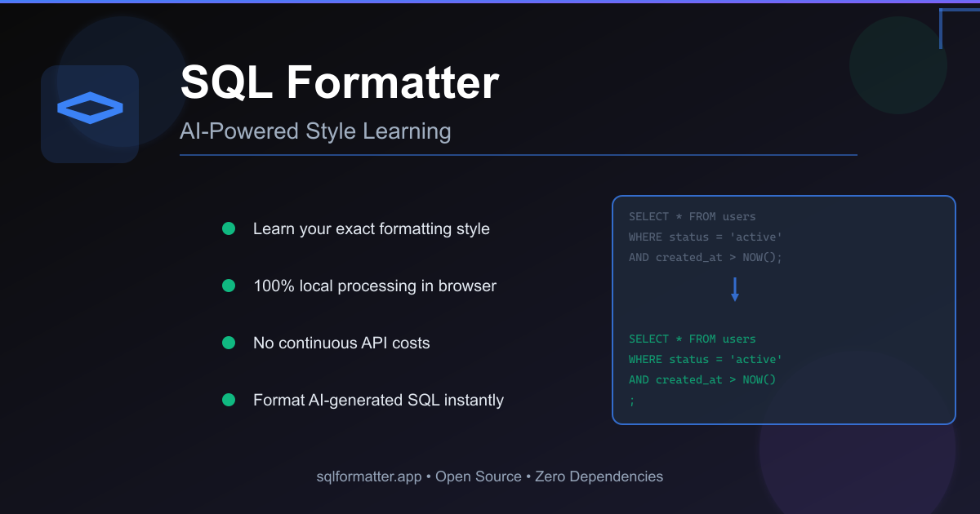This screenshot has width=980, height=514.
Task: Click gray "SELECT * FROM users" line
Action: [x=693, y=216]
